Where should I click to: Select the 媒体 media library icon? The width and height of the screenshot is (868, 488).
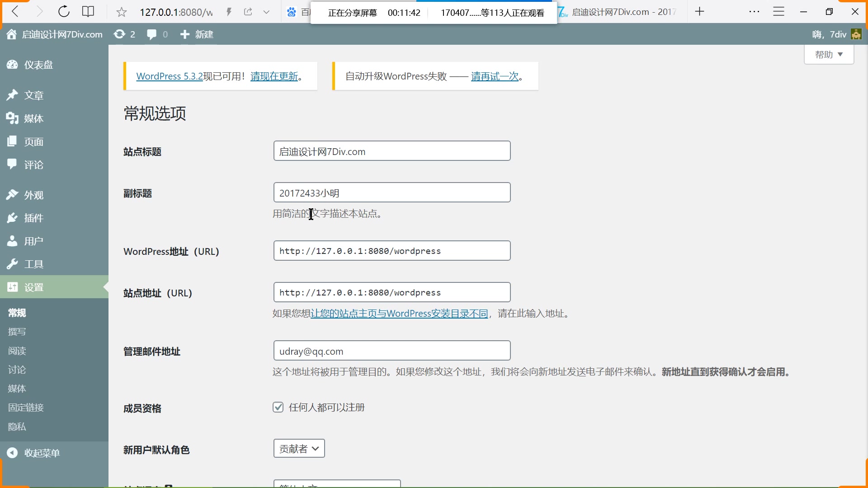[13, 118]
